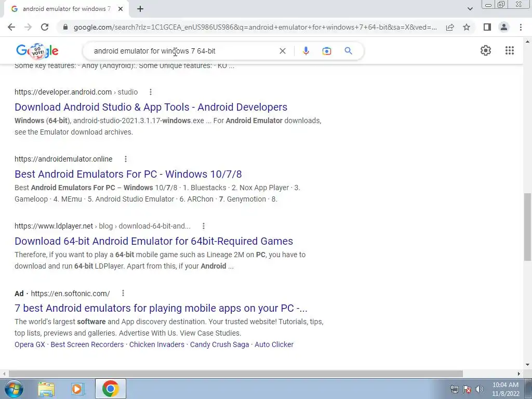The height and width of the screenshot is (399, 532).
Task: Click the browser address bar URL
Action: click(x=255, y=27)
